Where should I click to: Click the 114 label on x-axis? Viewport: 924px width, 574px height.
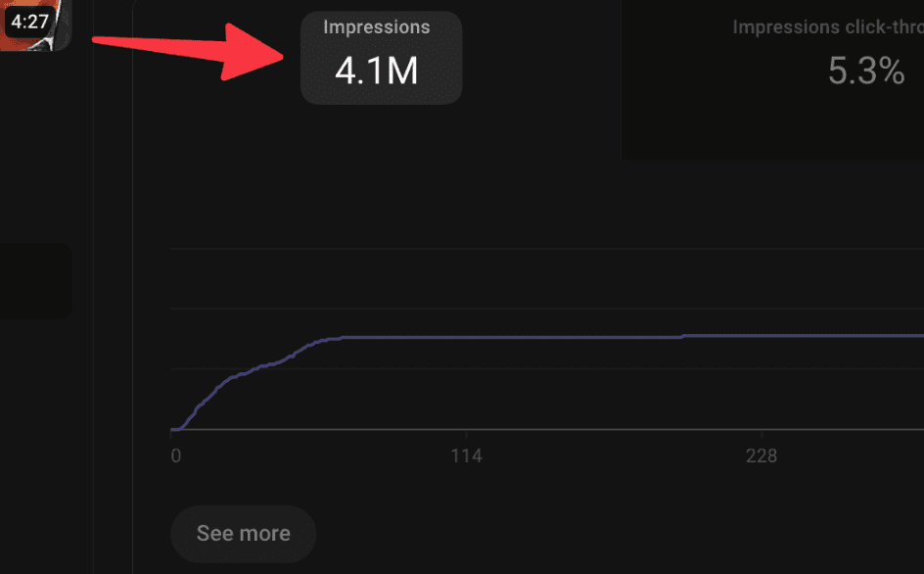(x=466, y=456)
